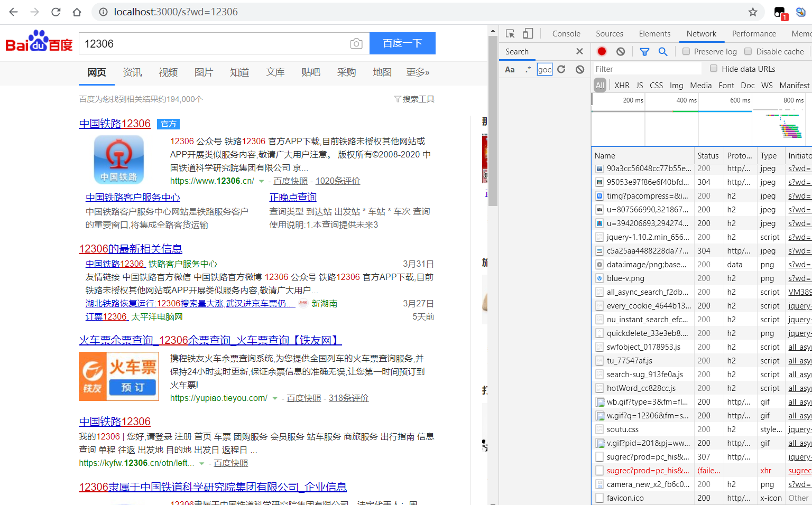Filter network requests by CSS
The height and width of the screenshot is (505, 812).
[x=656, y=85]
